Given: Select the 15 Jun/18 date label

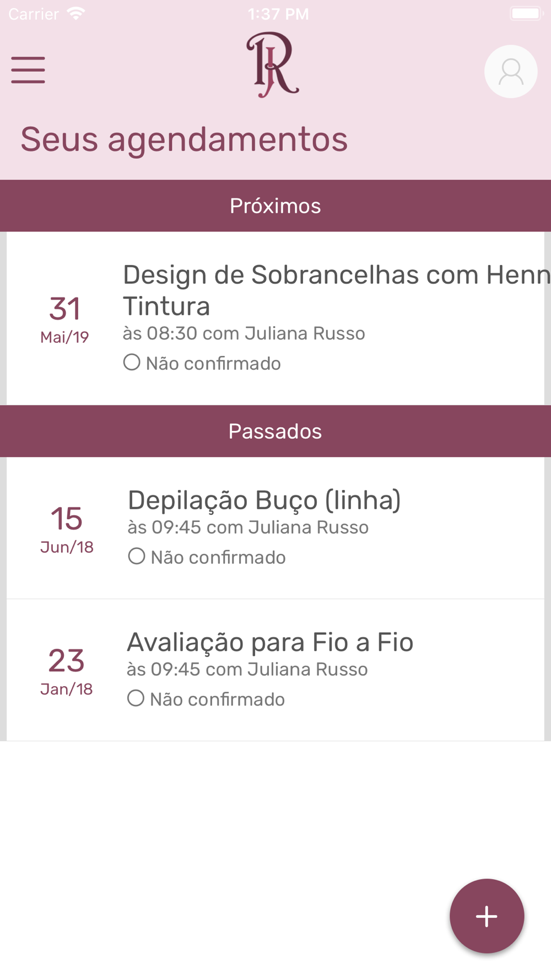Looking at the screenshot, I should 67,529.
